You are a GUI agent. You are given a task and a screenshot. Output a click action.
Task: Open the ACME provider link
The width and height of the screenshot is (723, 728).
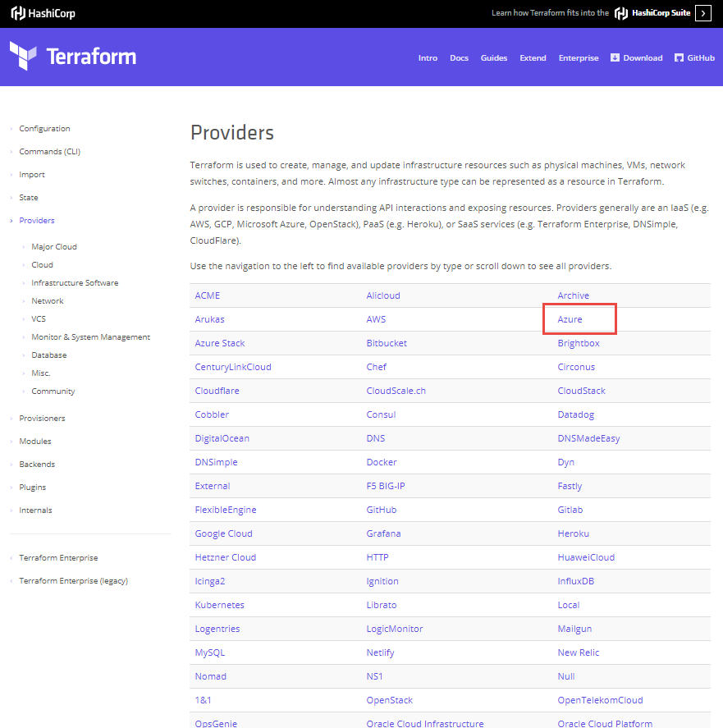(208, 295)
